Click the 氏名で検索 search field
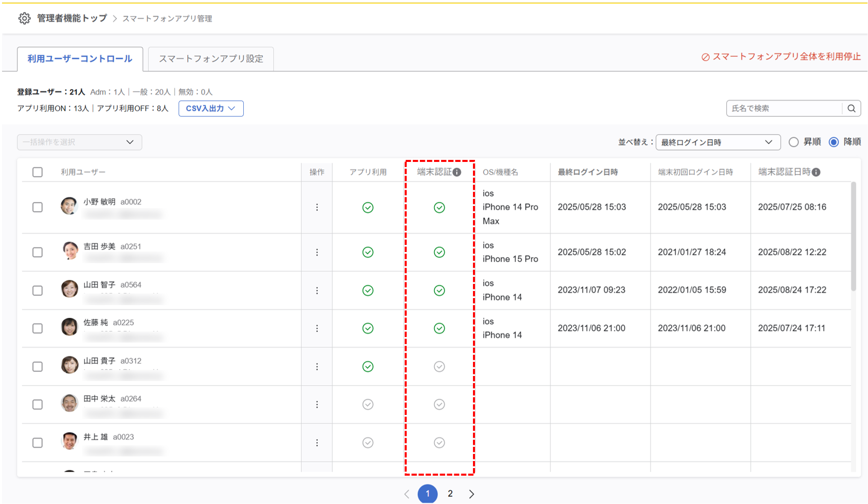868x504 pixels. (x=784, y=108)
